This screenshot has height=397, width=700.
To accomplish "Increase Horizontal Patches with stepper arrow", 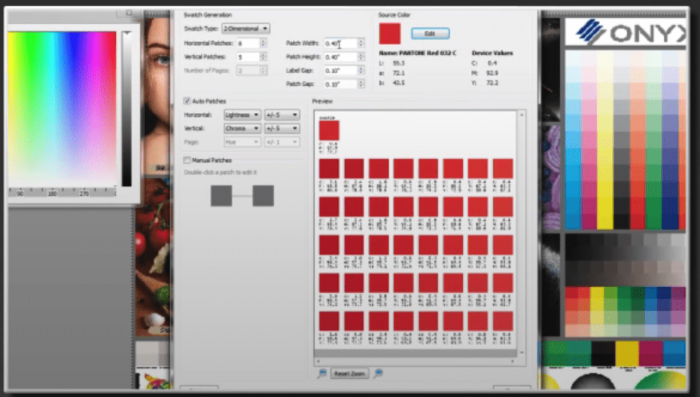I will (x=263, y=41).
